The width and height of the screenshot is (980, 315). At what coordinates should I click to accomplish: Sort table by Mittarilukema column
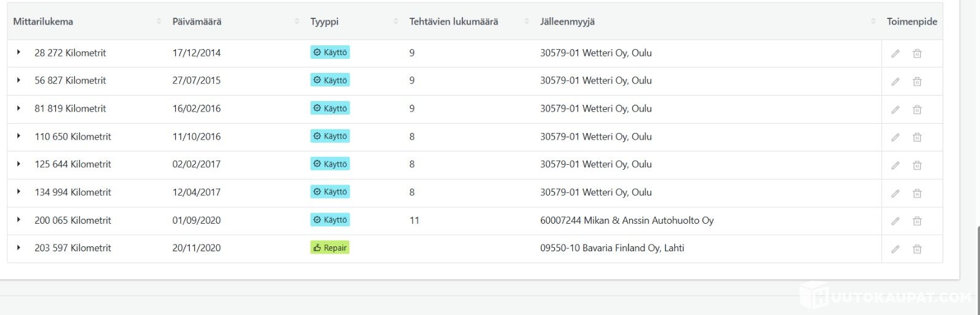point(43,21)
